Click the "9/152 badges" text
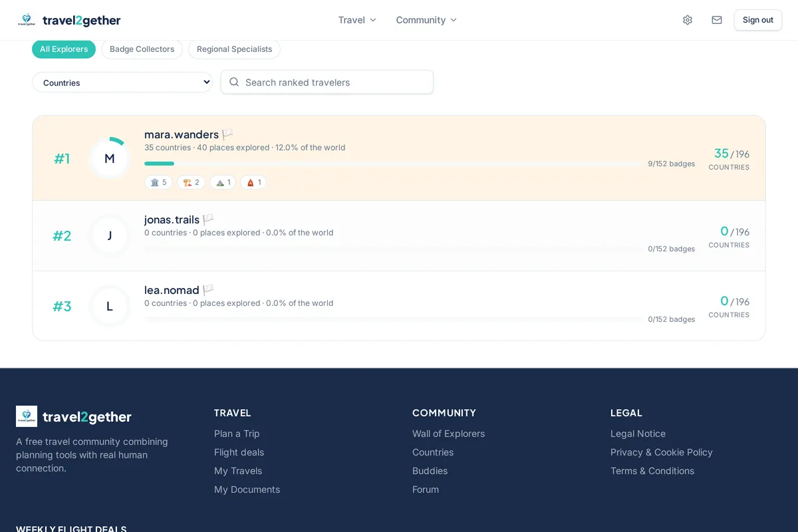The image size is (798, 532). pyautogui.click(x=672, y=164)
